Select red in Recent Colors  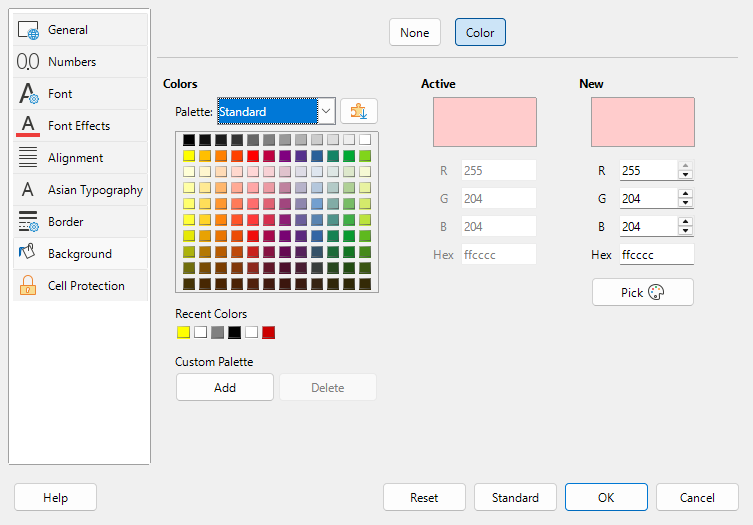[268, 332]
